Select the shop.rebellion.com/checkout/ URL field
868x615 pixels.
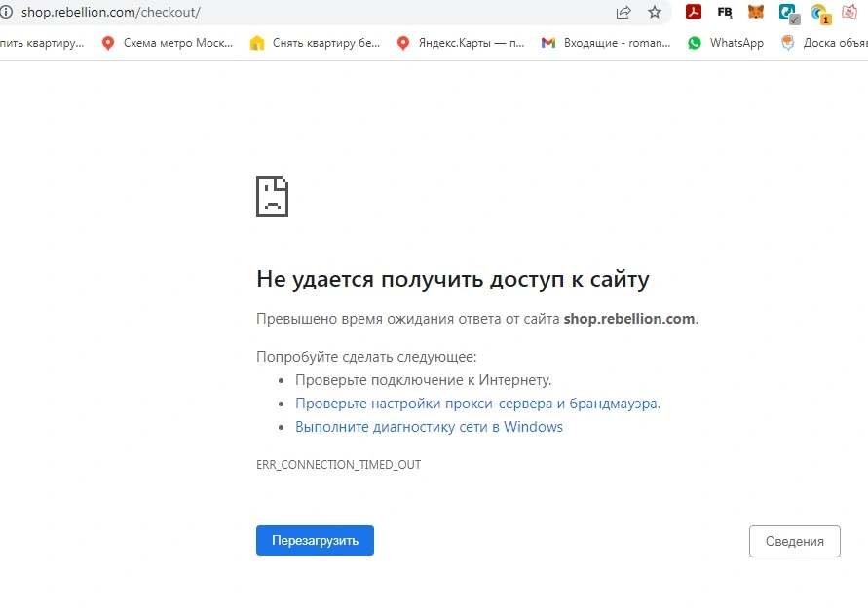111,12
